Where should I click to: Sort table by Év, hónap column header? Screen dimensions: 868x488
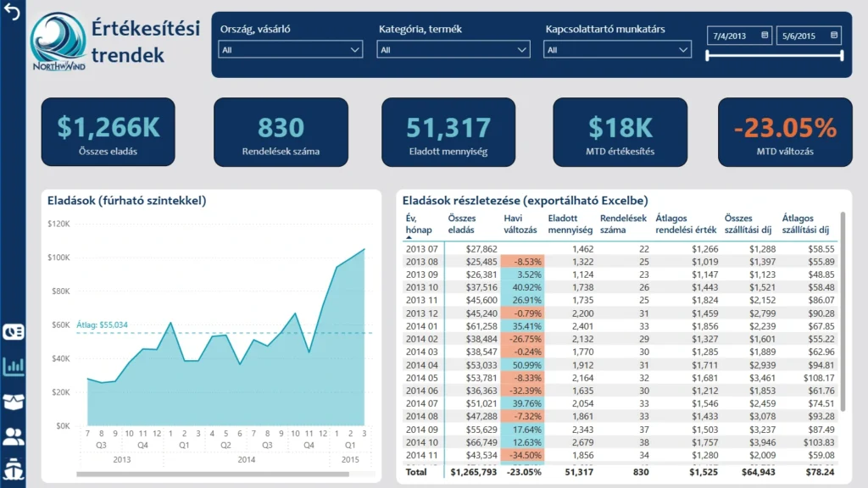point(420,224)
